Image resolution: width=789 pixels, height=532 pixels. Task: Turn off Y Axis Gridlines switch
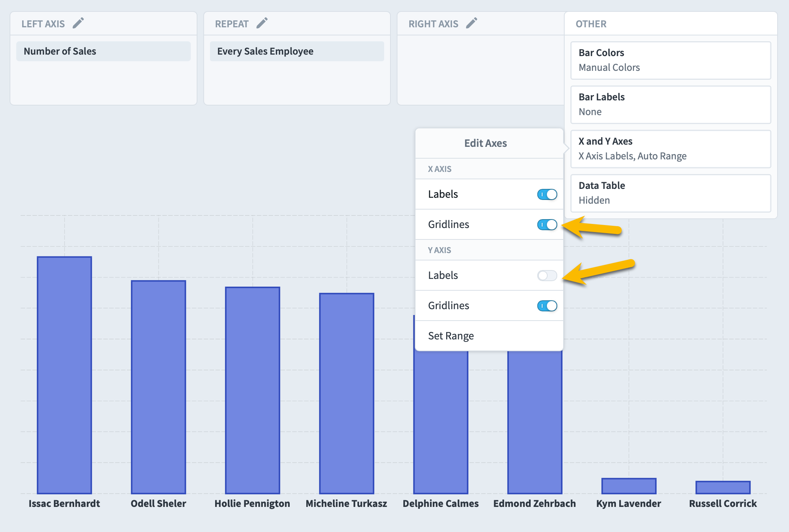tap(547, 306)
